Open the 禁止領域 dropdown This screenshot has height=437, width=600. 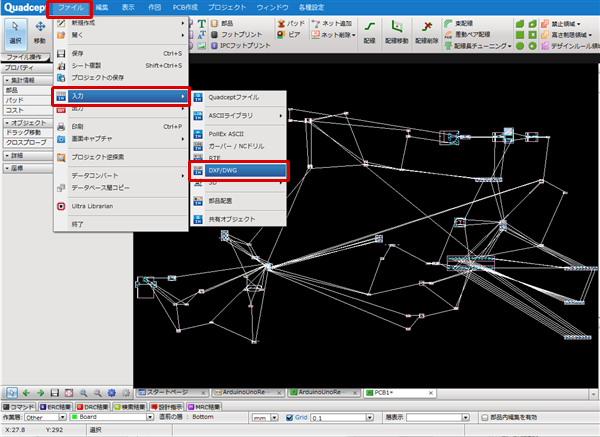pyautogui.click(x=578, y=24)
